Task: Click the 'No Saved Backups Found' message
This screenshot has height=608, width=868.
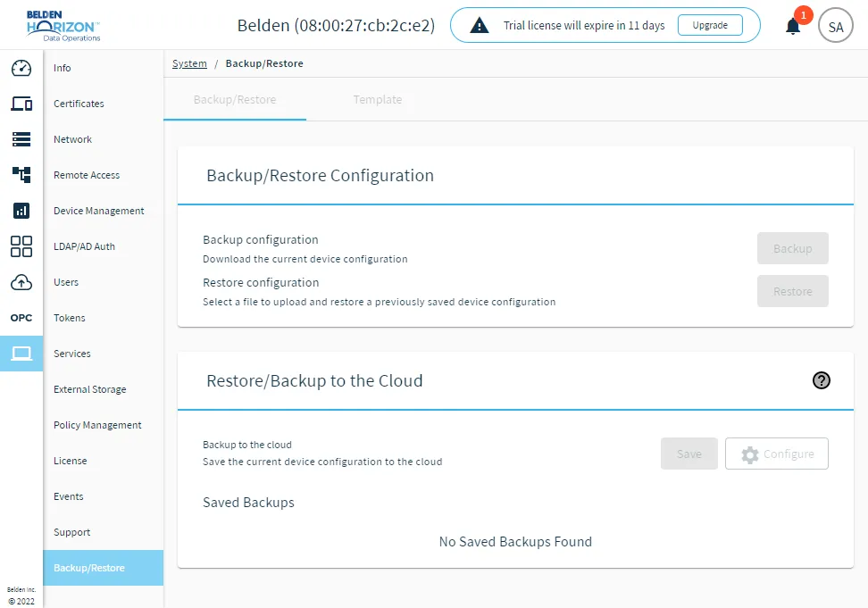Action: 515,542
